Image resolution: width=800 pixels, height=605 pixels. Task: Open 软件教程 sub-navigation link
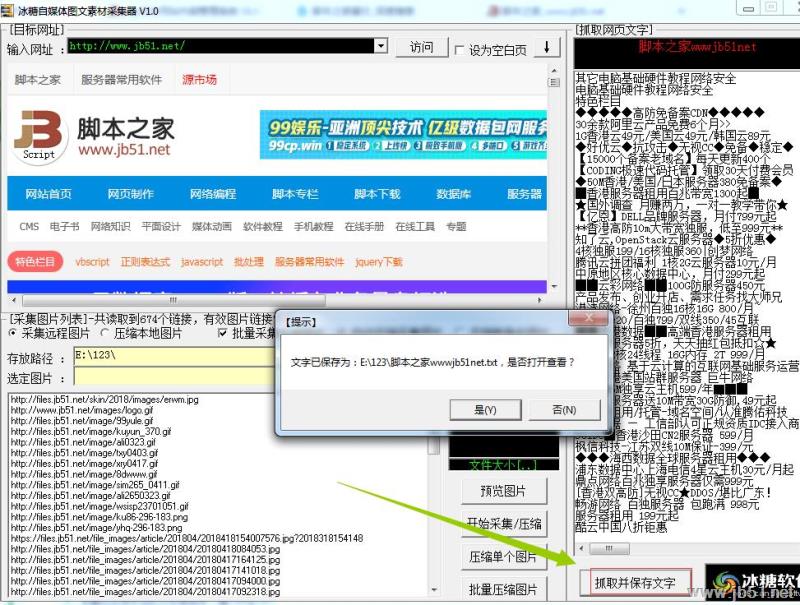pos(263,226)
